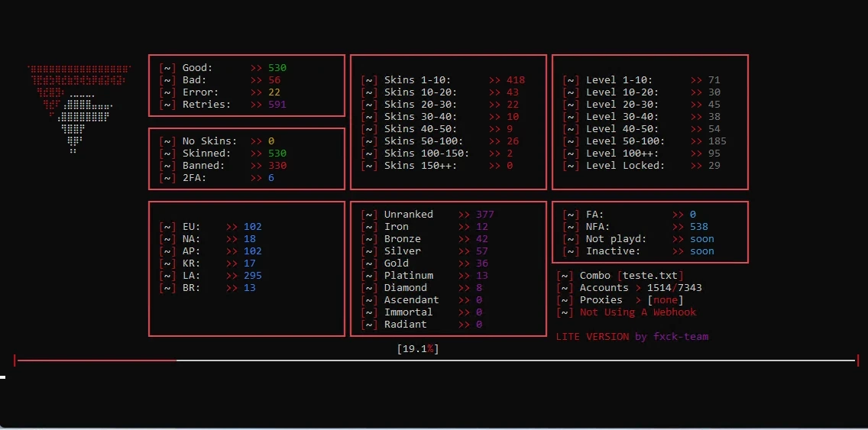Viewport: 868px width, 430px height.
Task: Select the NFA count 538
Action: [x=698, y=227]
